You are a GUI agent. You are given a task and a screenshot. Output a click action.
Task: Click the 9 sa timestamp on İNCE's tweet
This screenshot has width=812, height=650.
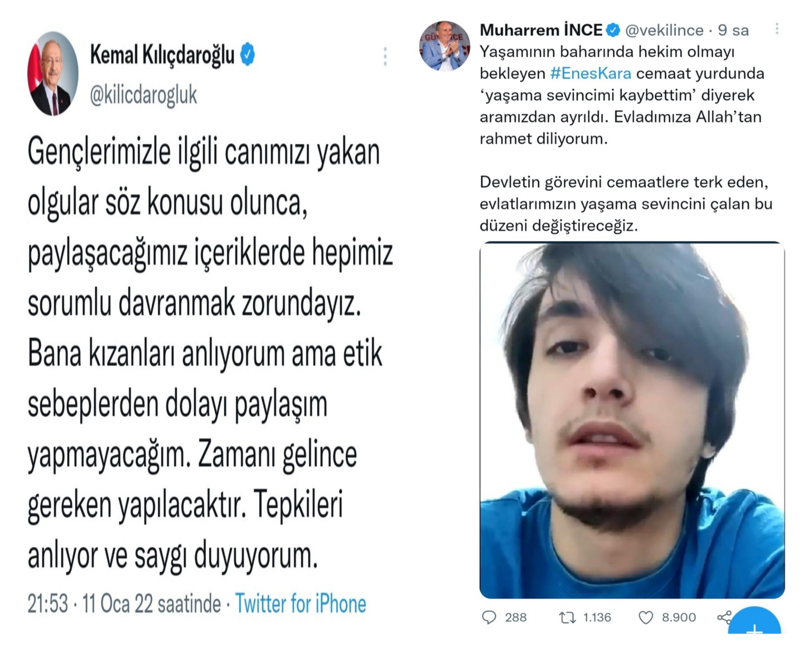coord(733,30)
